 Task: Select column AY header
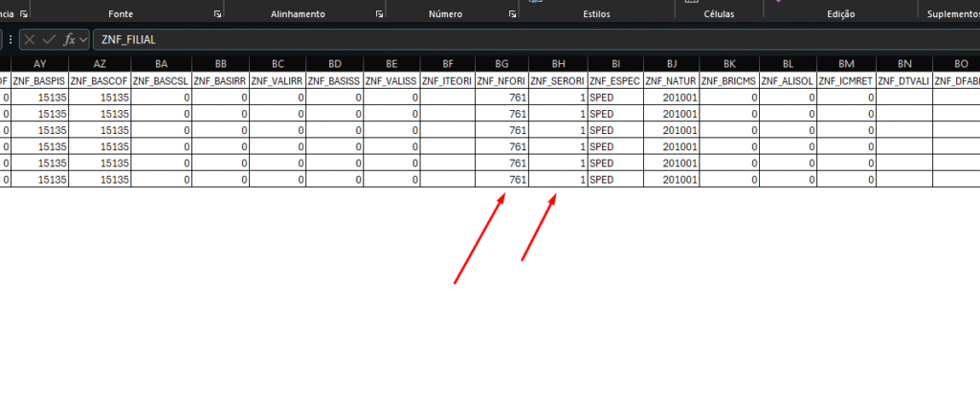pyautogui.click(x=39, y=64)
